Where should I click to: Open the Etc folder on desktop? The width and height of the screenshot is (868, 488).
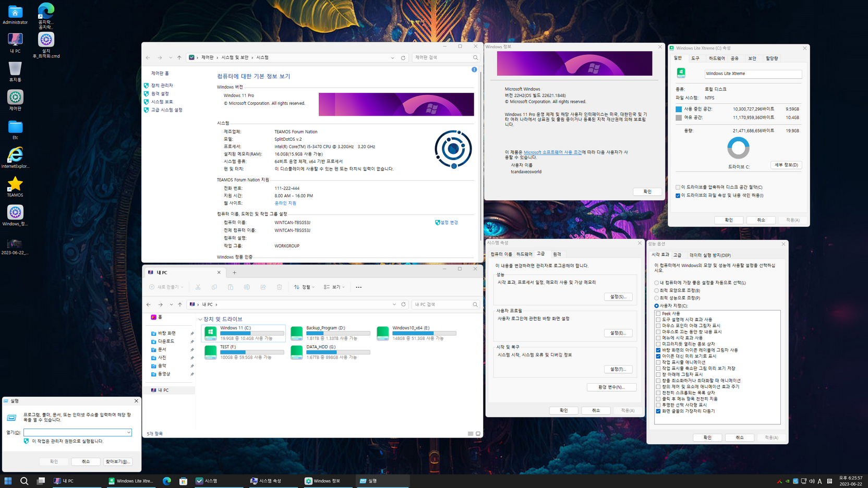click(15, 130)
